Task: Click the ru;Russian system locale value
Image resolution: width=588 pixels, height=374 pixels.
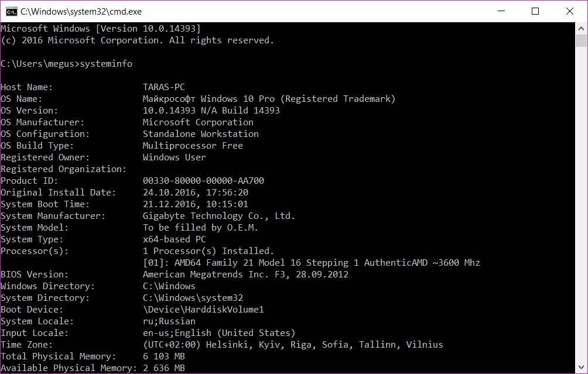Action: tap(169, 321)
